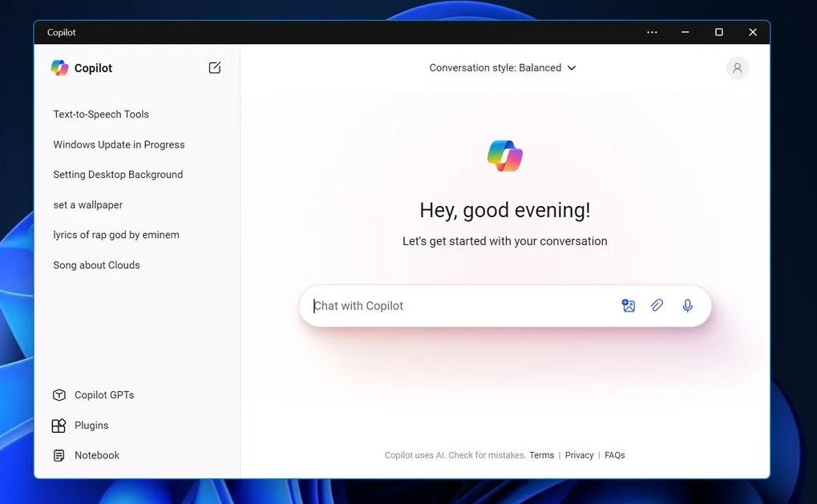Click the paperclip attach file icon
This screenshot has width=817, height=504.
coord(657,305)
